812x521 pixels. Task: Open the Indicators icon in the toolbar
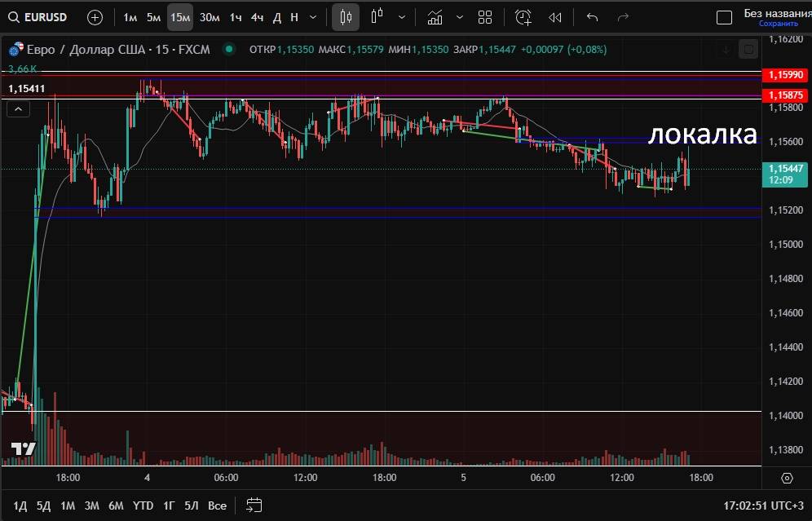click(x=435, y=17)
